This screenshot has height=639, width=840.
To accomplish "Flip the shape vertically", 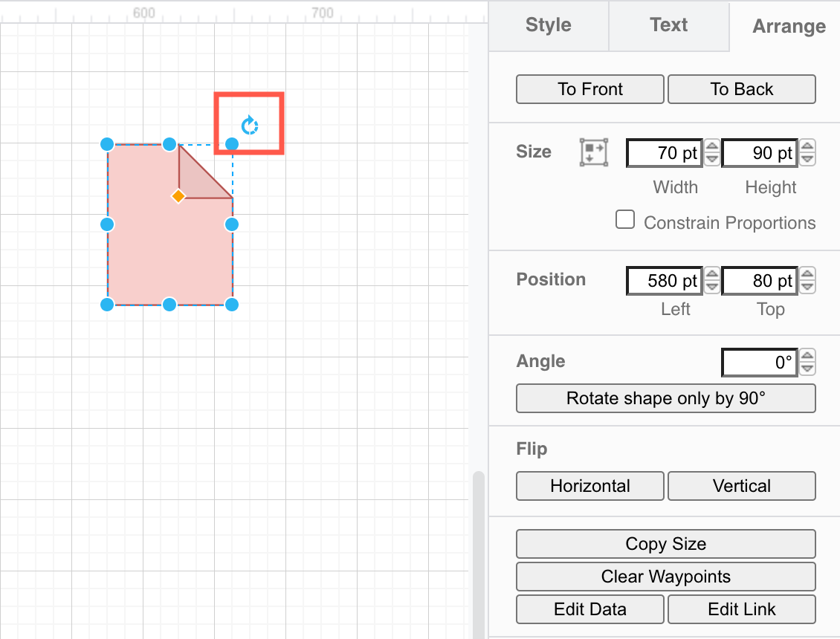I will (741, 486).
